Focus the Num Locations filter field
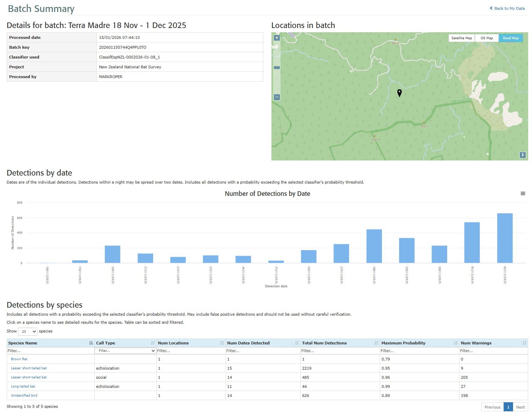This screenshot has width=532, height=418. coord(191,351)
